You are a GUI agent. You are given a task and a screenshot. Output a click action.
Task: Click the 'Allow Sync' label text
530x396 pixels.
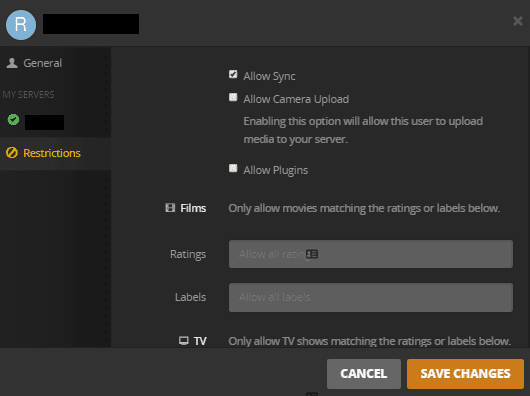269,76
